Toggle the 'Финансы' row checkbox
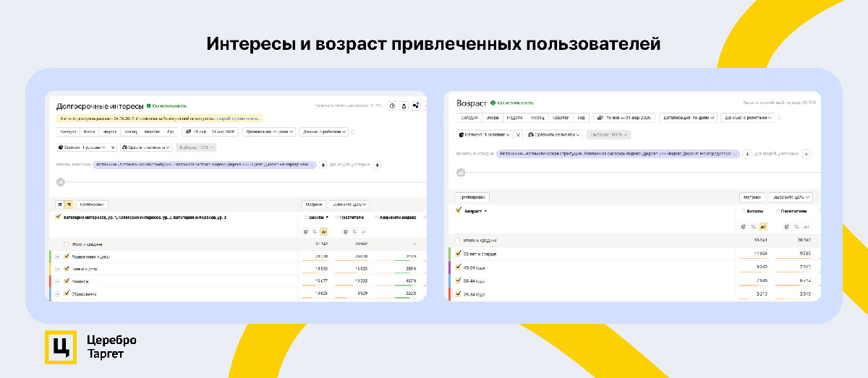 coord(67,280)
